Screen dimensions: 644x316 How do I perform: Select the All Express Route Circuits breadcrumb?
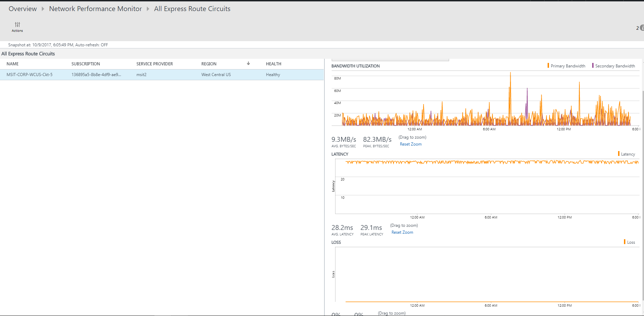[x=192, y=9]
